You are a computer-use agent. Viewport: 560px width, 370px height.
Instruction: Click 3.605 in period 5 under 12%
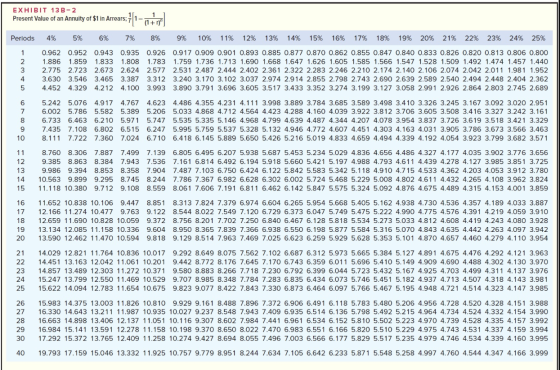point(249,88)
